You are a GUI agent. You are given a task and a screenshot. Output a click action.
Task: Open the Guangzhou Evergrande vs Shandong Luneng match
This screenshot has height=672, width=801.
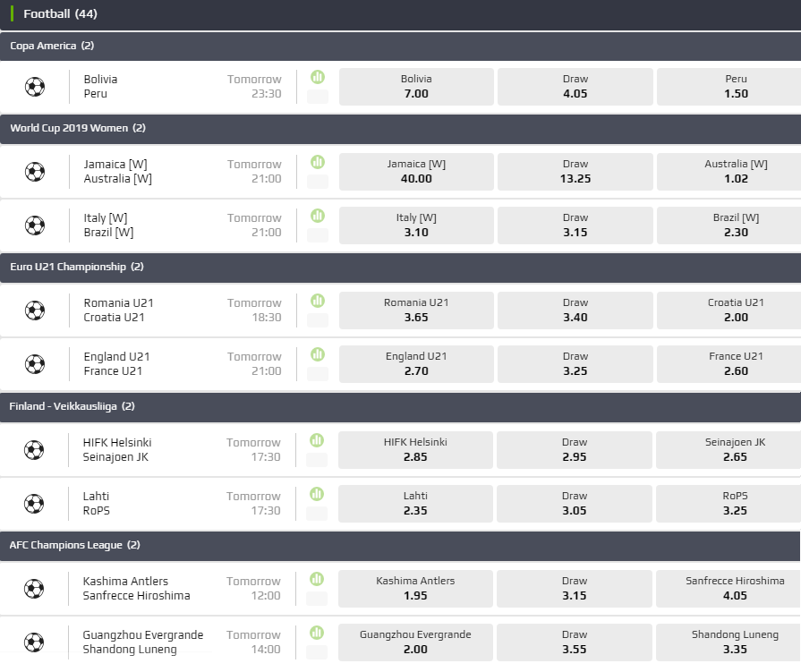(x=143, y=642)
